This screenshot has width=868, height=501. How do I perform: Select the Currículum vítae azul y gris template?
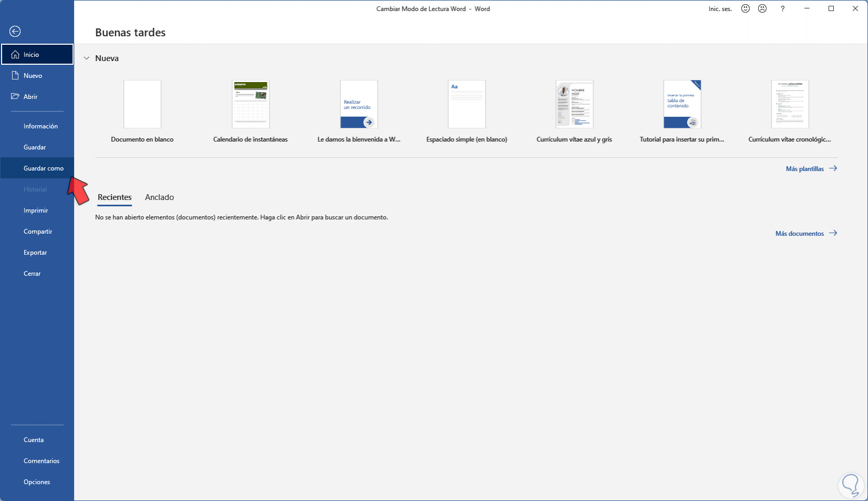[x=574, y=112]
